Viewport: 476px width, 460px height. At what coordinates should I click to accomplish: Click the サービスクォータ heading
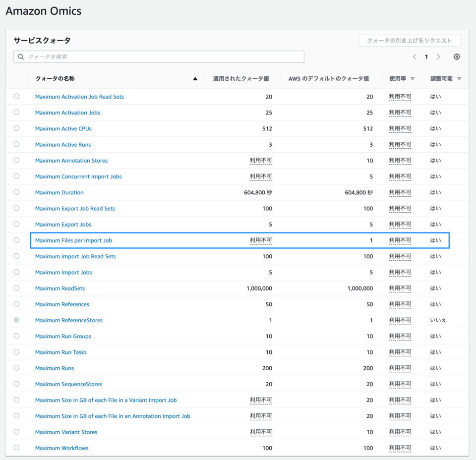coord(42,41)
